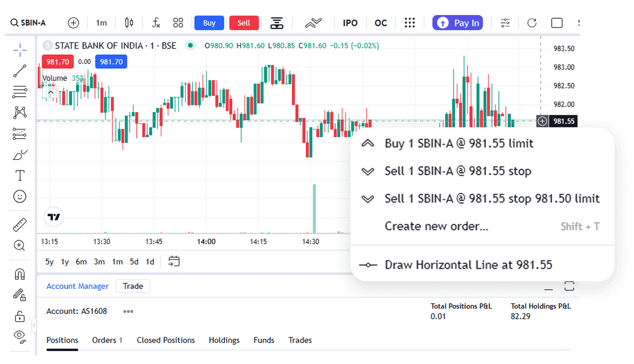634x364 pixels.
Task: Open the 1m interval dropdown
Action: (x=101, y=23)
